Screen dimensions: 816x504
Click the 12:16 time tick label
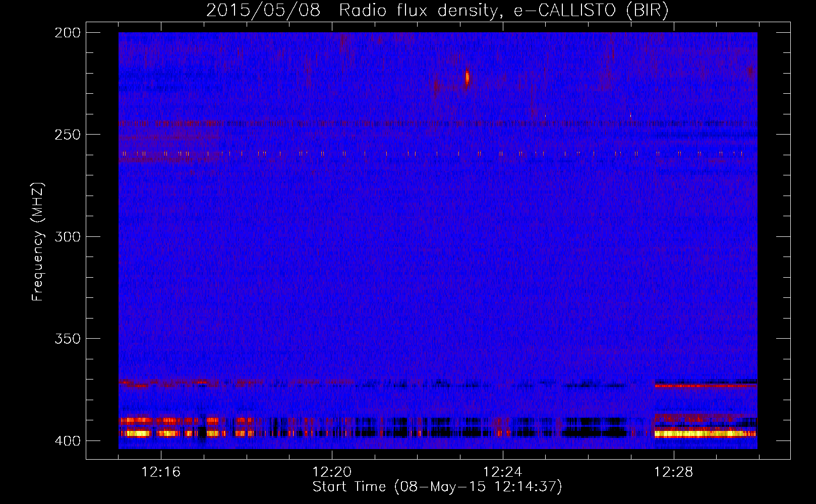(x=161, y=472)
